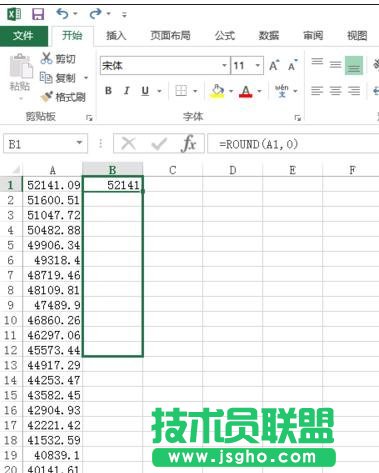
Task: Click the wén phonetic guide icon
Action: tap(282, 90)
